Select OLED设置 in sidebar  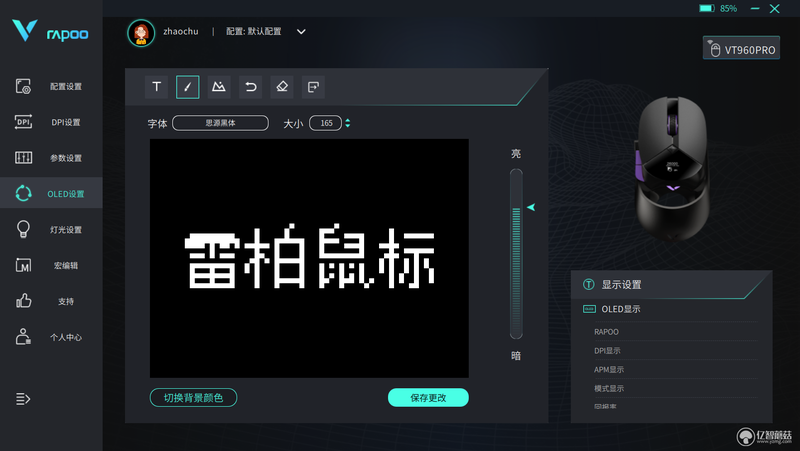tap(51, 193)
